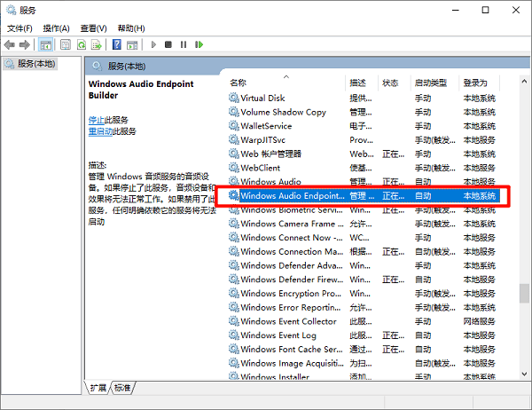This screenshot has height=410, width=532.
Task: Select the Windows Audio Endpoint Builder row
Action: tap(364, 195)
